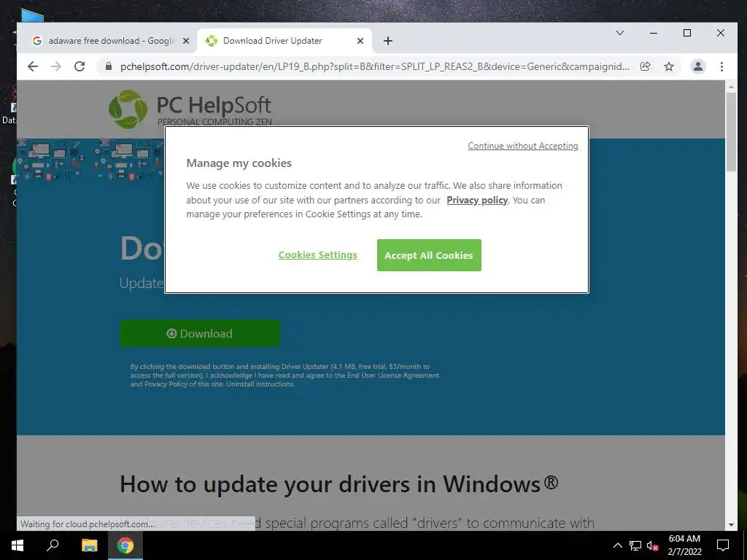Open the taskbar clock and date
The width and height of the screenshot is (747, 560).
click(x=684, y=545)
